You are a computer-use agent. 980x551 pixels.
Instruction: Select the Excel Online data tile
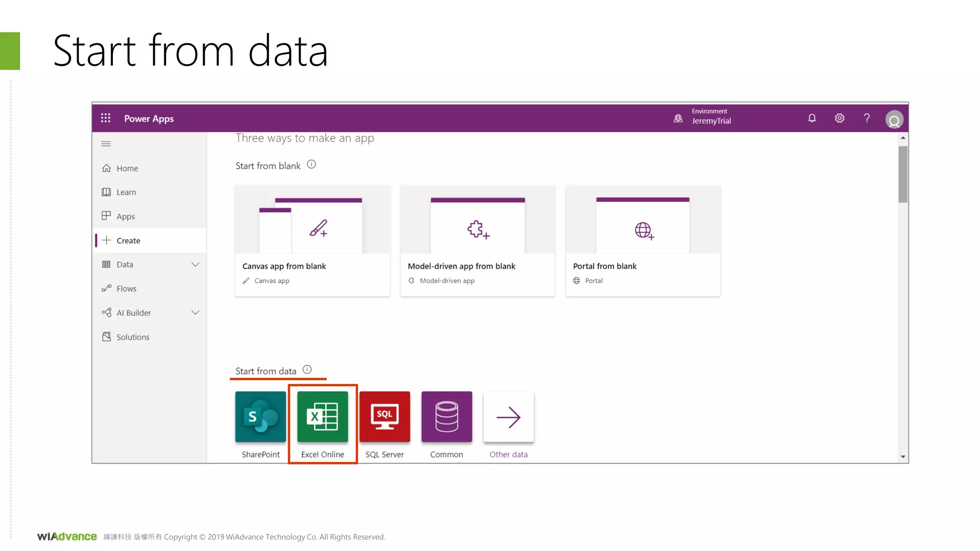(323, 417)
